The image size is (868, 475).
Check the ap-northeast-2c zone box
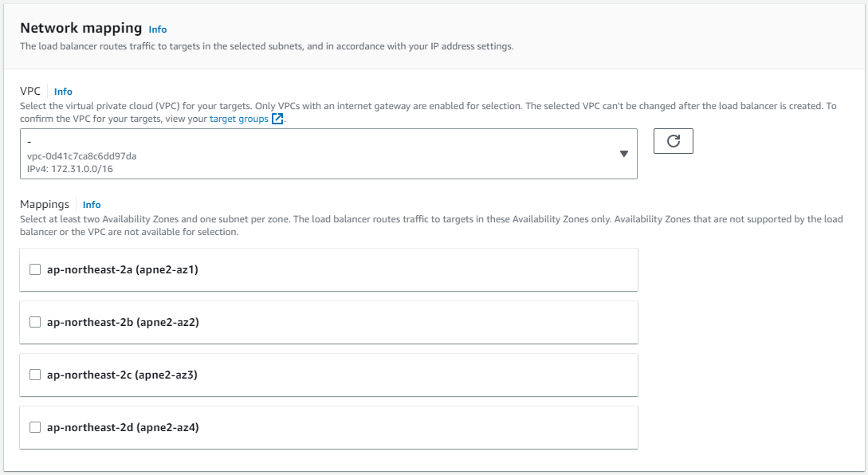(35, 375)
